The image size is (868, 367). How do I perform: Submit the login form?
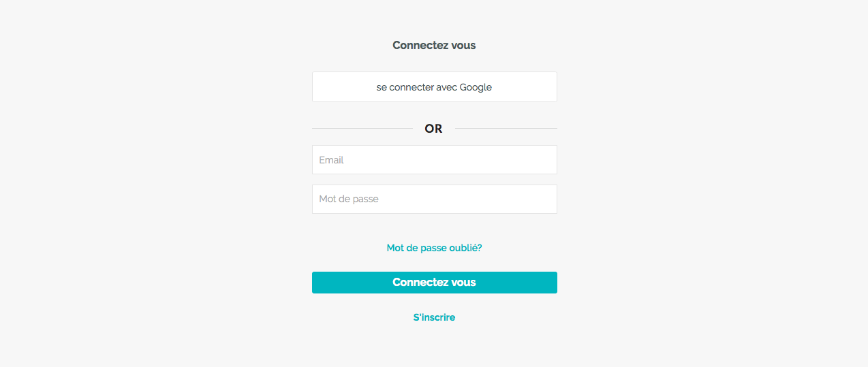tap(434, 283)
